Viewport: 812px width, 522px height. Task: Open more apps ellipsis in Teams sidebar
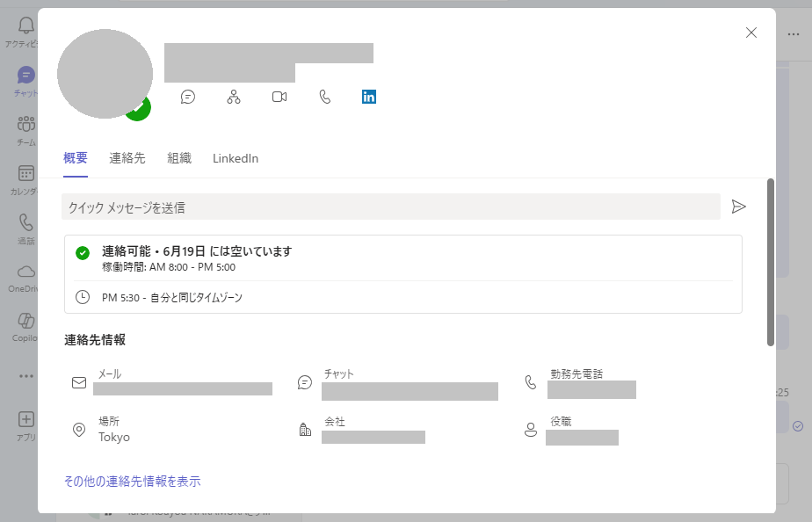click(x=25, y=376)
